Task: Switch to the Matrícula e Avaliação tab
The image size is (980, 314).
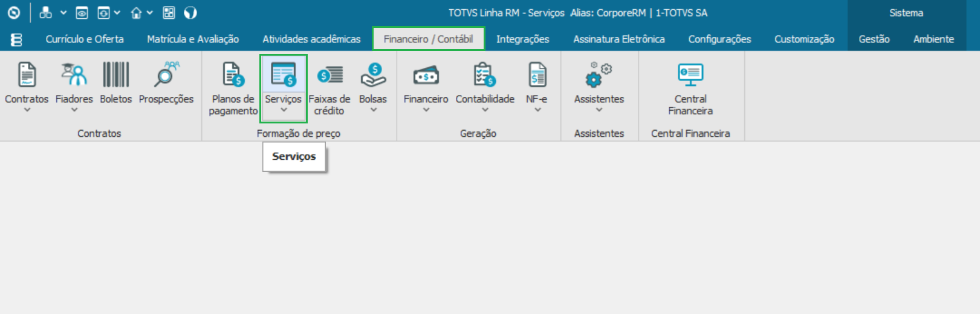Action: [x=193, y=39]
